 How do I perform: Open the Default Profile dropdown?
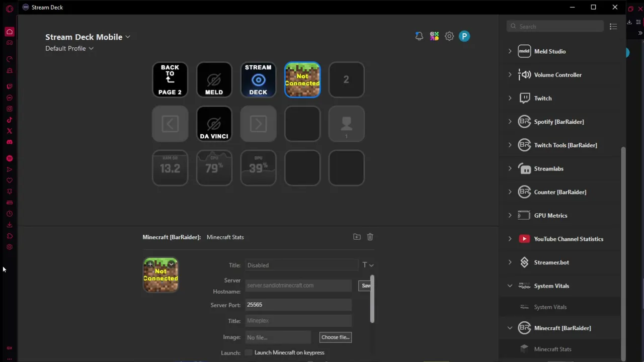tap(69, 49)
